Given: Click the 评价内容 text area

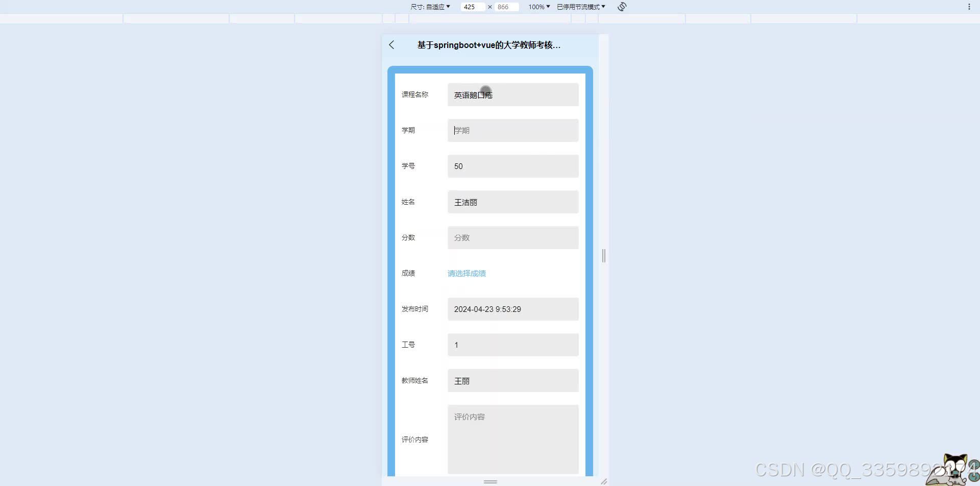Looking at the screenshot, I should click(513, 440).
